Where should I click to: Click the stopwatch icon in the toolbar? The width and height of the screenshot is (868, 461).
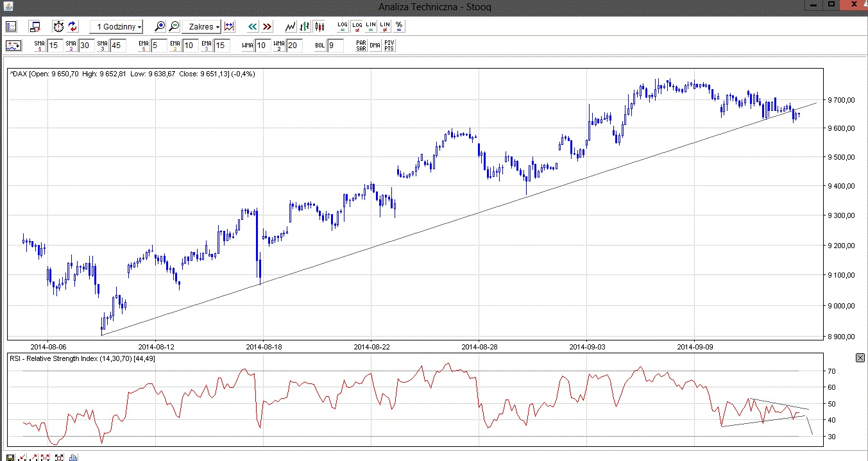[58, 26]
